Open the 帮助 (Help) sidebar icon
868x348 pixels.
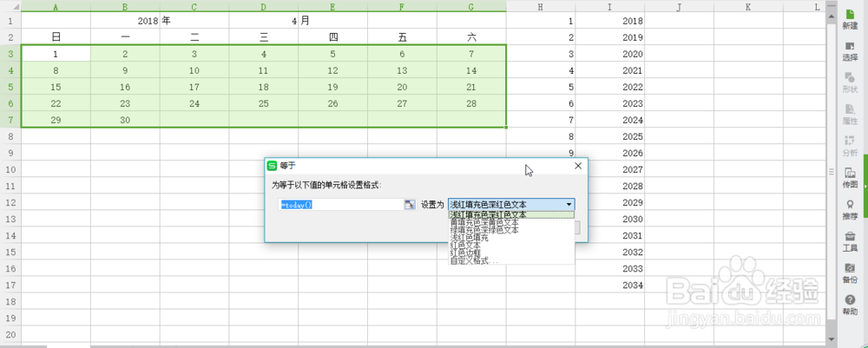point(850,305)
